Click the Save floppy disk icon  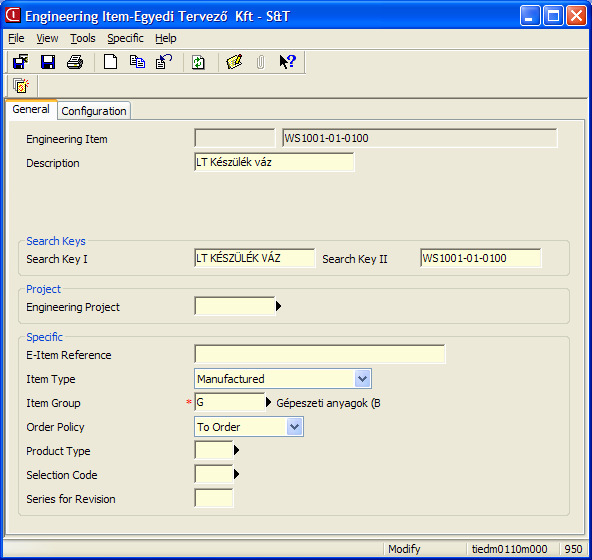(48, 62)
